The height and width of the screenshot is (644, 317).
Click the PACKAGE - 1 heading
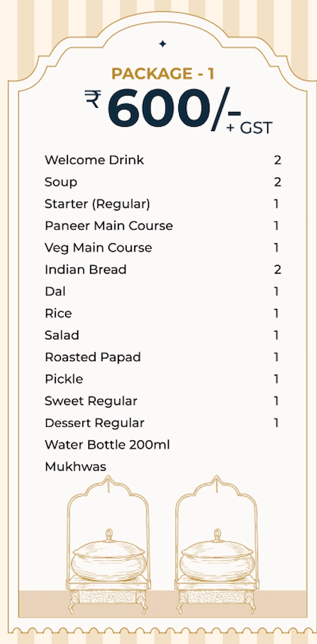[x=163, y=73]
